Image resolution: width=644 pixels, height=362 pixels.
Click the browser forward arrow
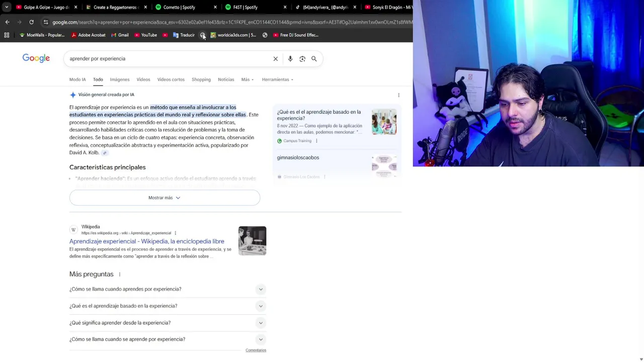tap(19, 22)
